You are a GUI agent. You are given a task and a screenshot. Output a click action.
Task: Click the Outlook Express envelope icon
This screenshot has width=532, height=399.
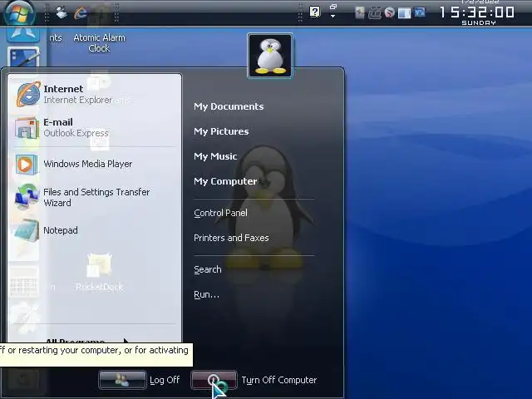27,127
